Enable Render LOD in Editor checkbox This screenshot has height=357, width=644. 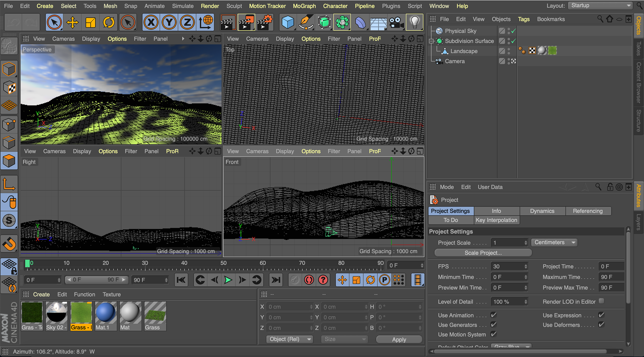(601, 301)
